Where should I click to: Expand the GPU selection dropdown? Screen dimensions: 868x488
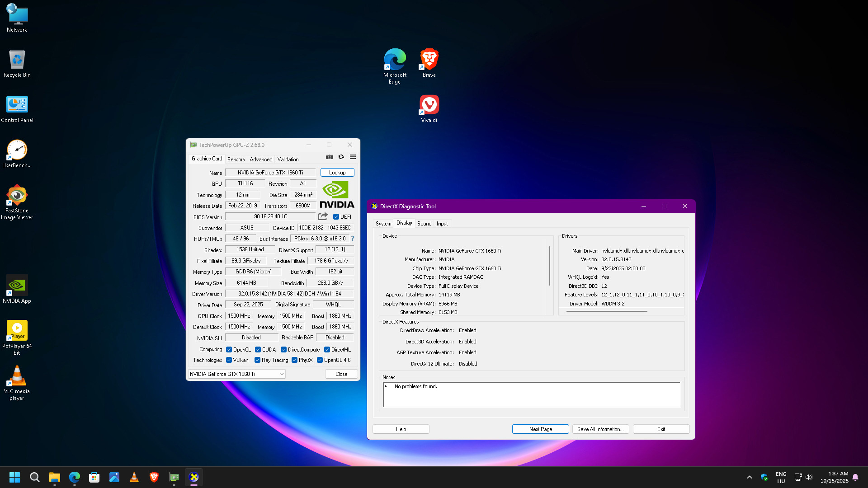click(281, 374)
